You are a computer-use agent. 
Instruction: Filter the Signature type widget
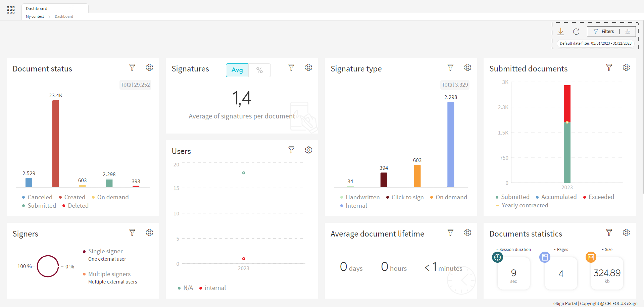450,67
